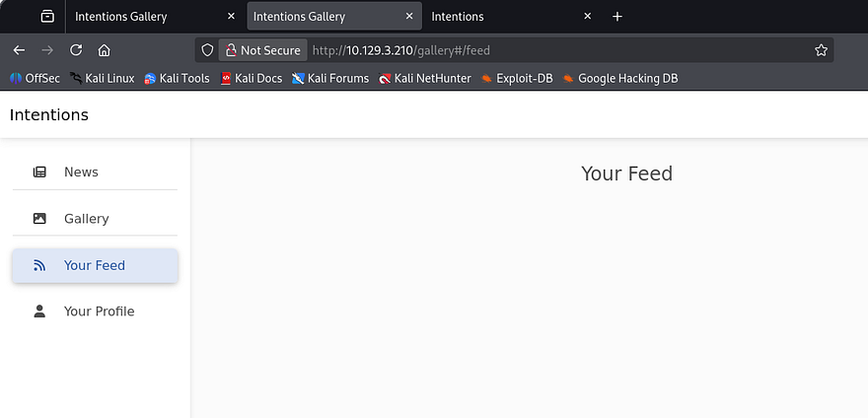This screenshot has width=868, height=418.
Task: Click the URL address bar field
Action: pyautogui.click(x=552, y=50)
